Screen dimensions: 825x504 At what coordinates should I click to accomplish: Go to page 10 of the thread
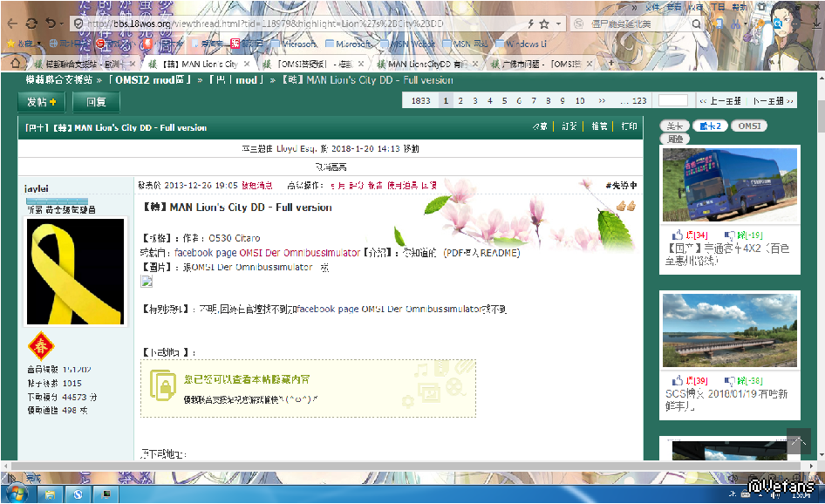pos(580,100)
